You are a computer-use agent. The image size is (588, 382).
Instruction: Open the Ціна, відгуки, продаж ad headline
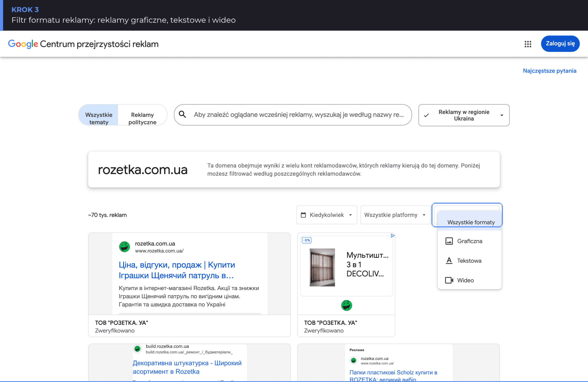tap(177, 270)
